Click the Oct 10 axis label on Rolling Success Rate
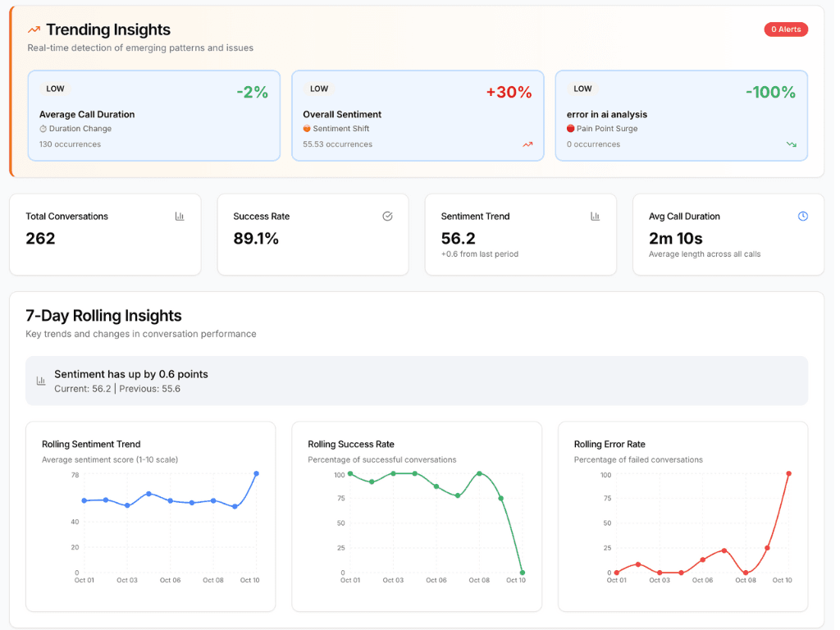840x630 pixels. point(518,579)
